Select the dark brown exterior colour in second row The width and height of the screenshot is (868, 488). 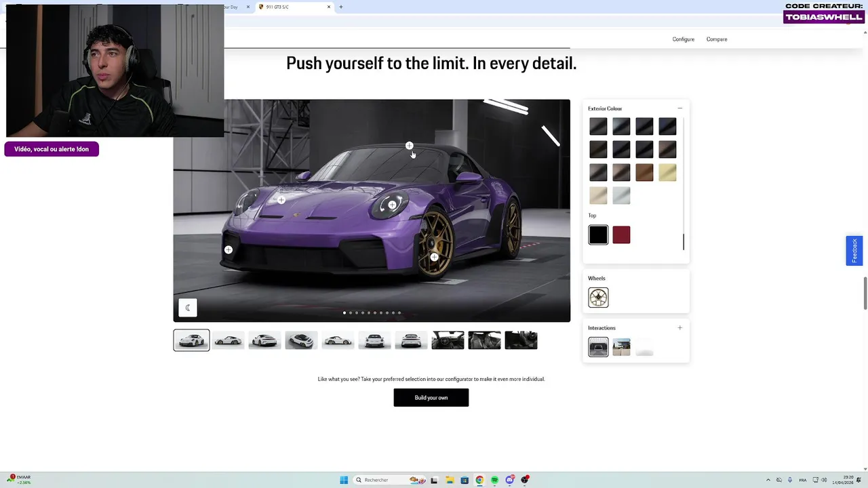[x=667, y=149]
